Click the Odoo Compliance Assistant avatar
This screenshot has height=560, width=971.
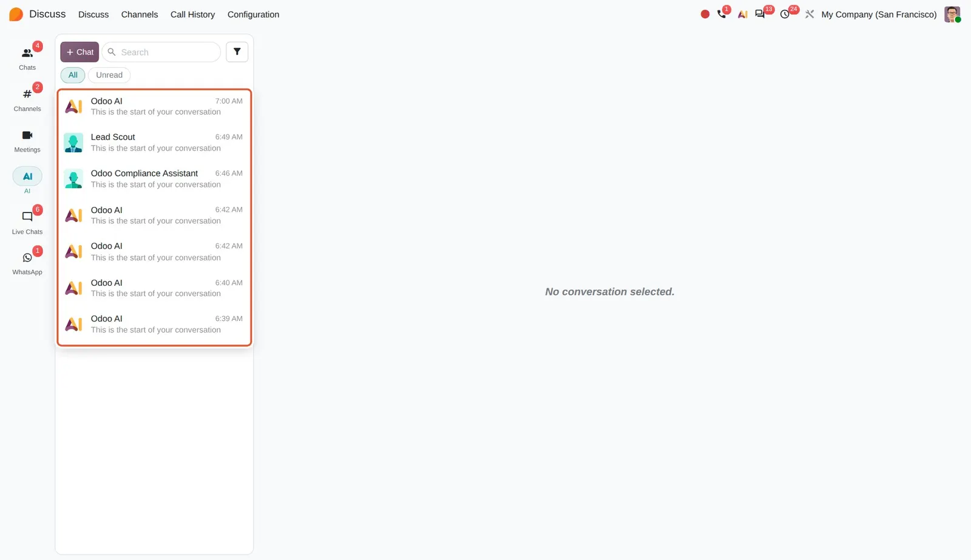pyautogui.click(x=73, y=179)
